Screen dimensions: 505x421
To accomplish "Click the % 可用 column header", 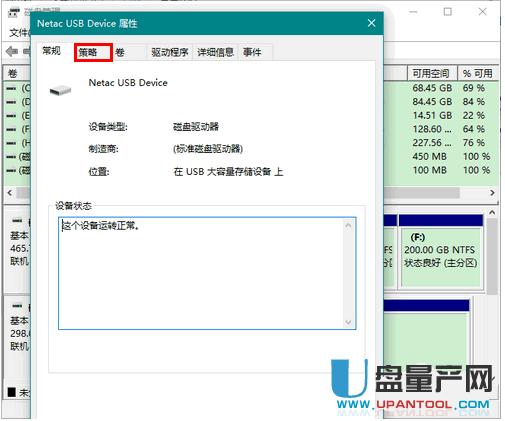I will pos(478,73).
